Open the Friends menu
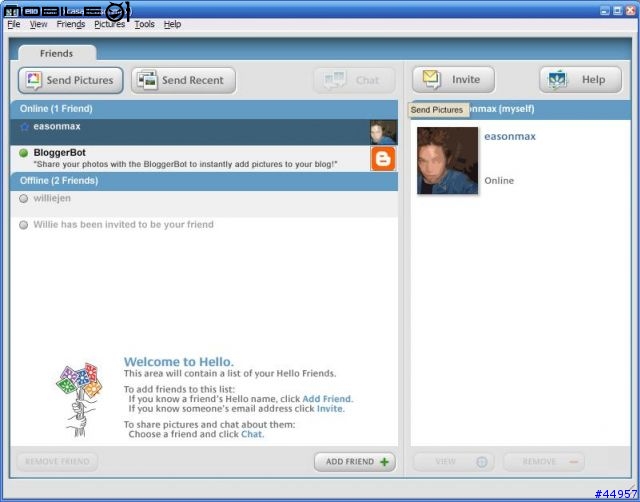Screen dimensions: 640x502 pos(71,24)
